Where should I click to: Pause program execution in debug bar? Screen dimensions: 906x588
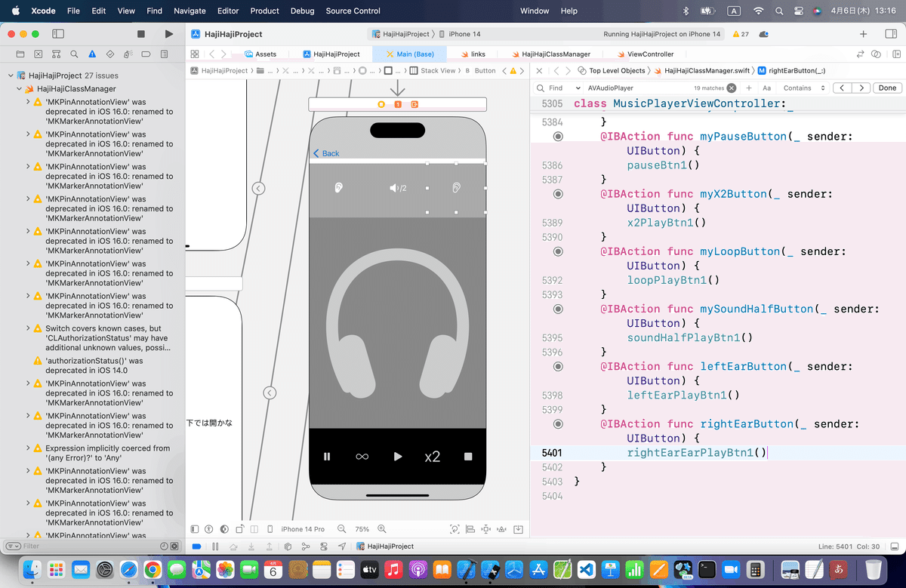tap(215, 546)
